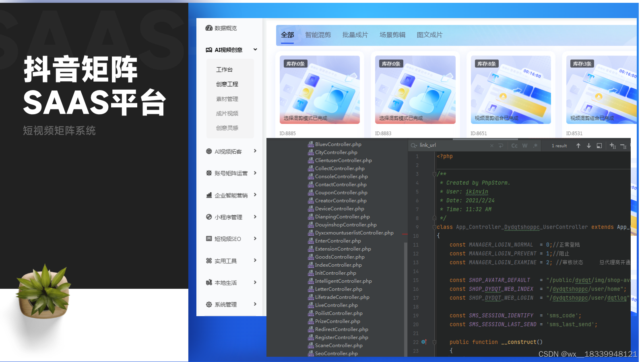Select DyxcxmountuserlistController.php in file tree
Screen dimensions: 644x362
coord(354,233)
